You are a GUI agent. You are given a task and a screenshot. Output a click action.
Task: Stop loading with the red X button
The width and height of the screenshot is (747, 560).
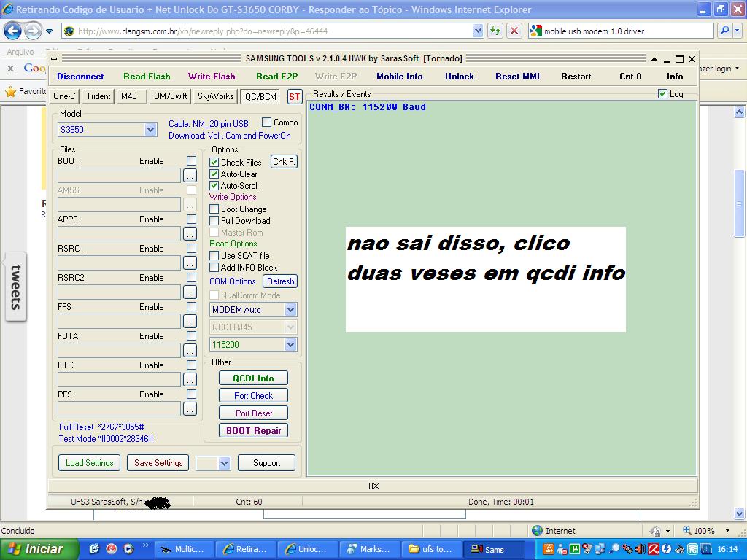514,31
